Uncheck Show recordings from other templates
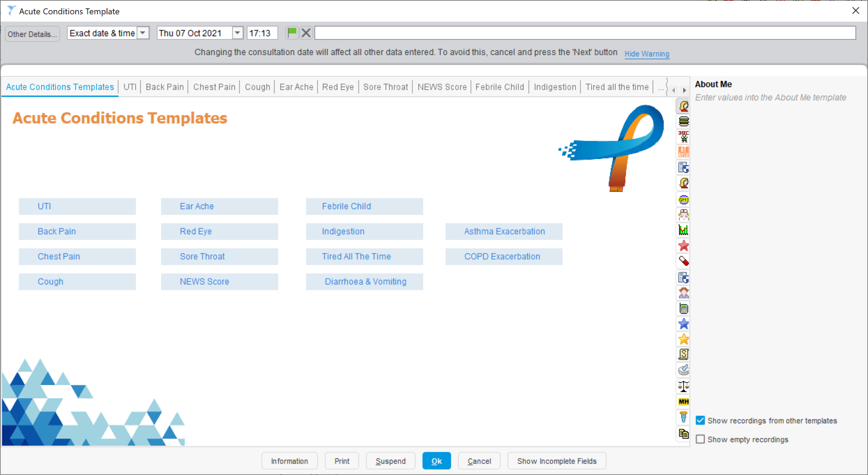This screenshot has width=868, height=475. [701, 420]
